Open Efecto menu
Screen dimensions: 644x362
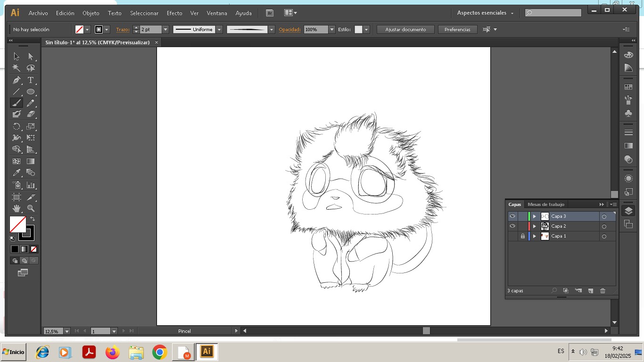[174, 13]
